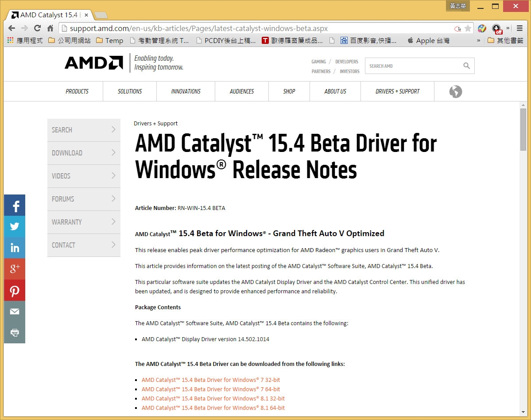The image size is (531, 420).
Task: Download Windows 8.1 64-bit beta driver
Action: pos(213,408)
